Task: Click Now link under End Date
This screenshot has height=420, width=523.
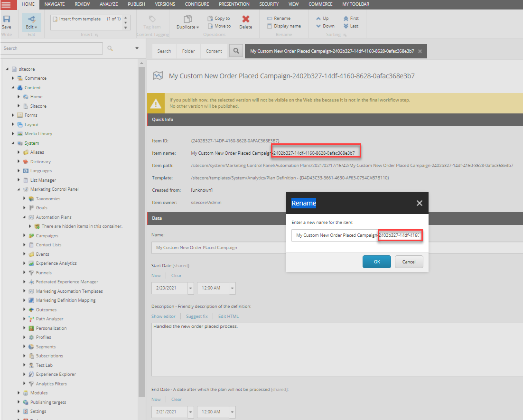Action: point(156,399)
